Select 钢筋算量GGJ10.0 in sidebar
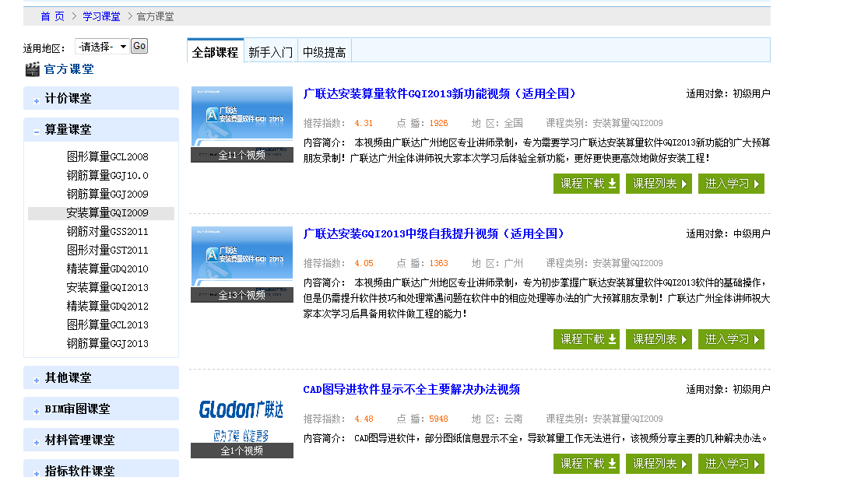This screenshot has height=477, width=868. tap(107, 175)
